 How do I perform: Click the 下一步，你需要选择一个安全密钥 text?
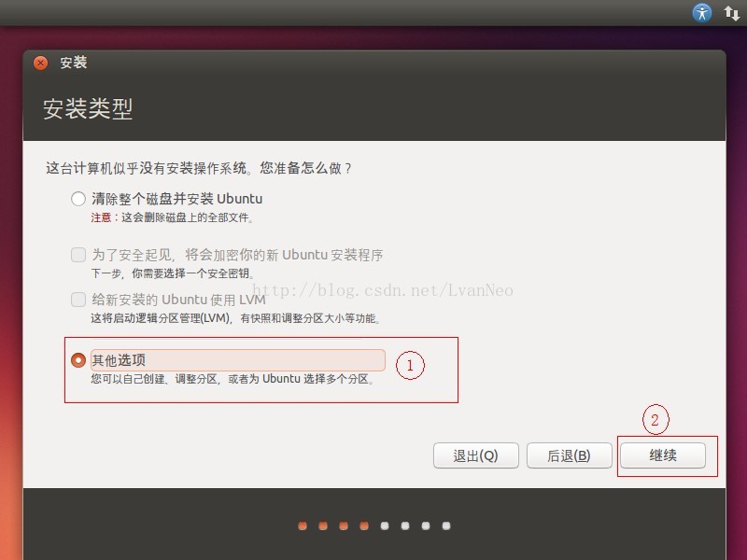tap(173, 273)
